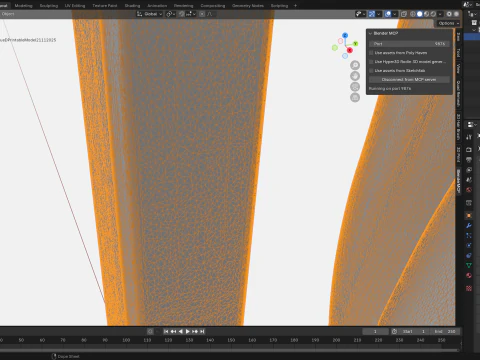480x360 pixels.
Task: Toggle viewport gizmos display
Action: 372,14
